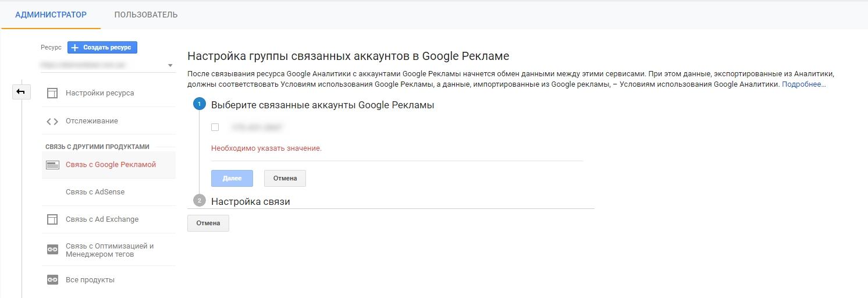Image resolution: width=868 pixels, height=298 pixels.
Task: Expand the Настройка связи step
Action: pos(250,201)
